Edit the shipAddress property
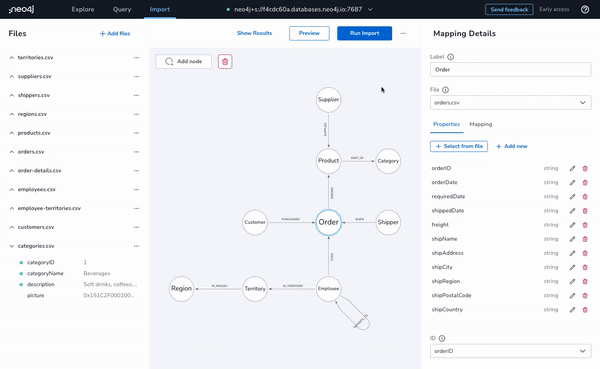Screen dimensions: 600x369 572,253
